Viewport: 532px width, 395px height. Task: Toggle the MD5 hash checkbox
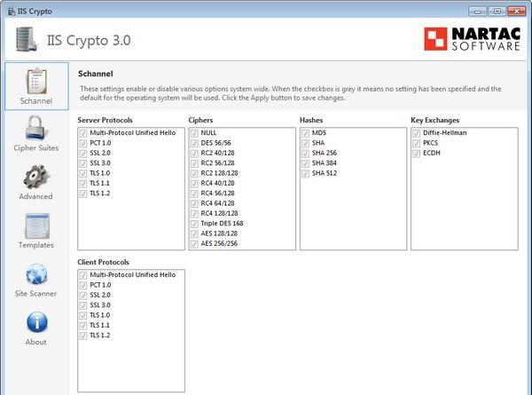pyautogui.click(x=305, y=133)
